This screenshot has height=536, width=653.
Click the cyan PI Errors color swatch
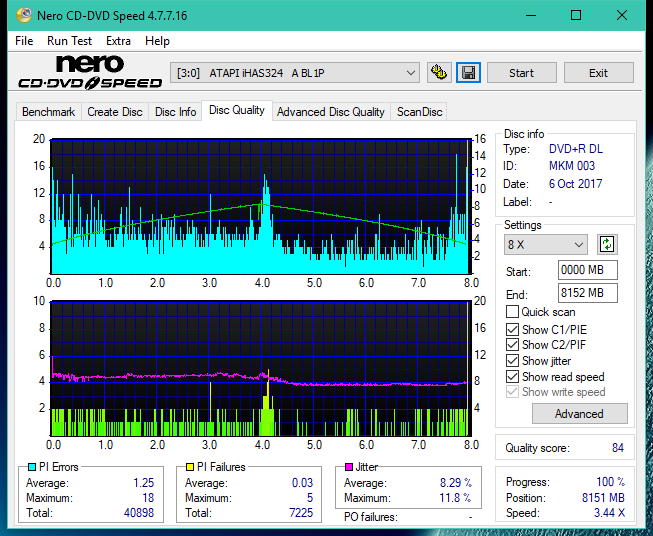point(32,467)
